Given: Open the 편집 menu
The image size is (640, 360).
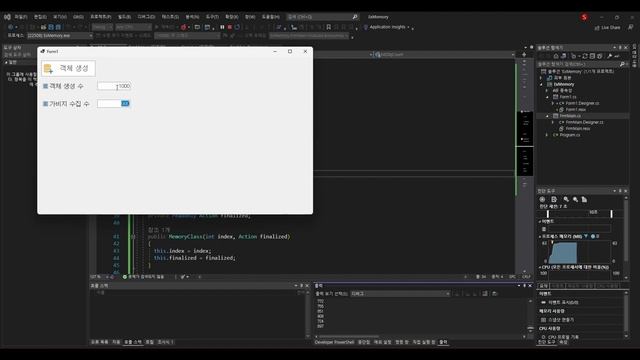Looking at the screenshot, I should click(40, 17).
